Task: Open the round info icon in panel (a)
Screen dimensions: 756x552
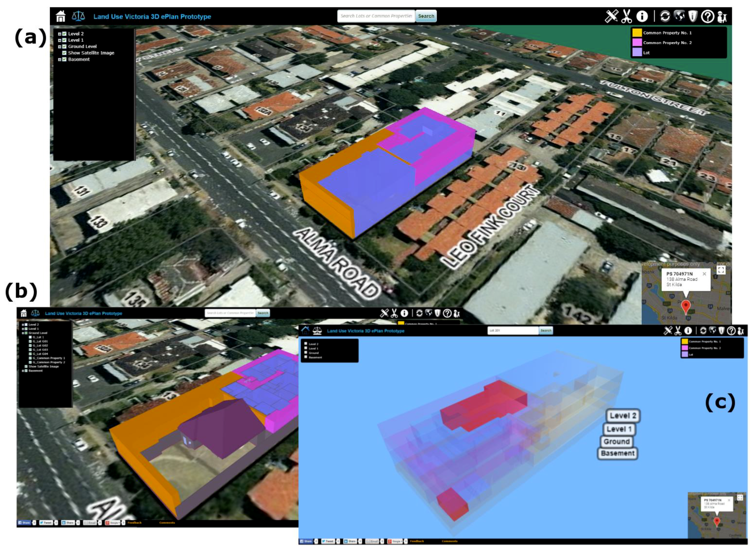Action: tap(642, 16)
